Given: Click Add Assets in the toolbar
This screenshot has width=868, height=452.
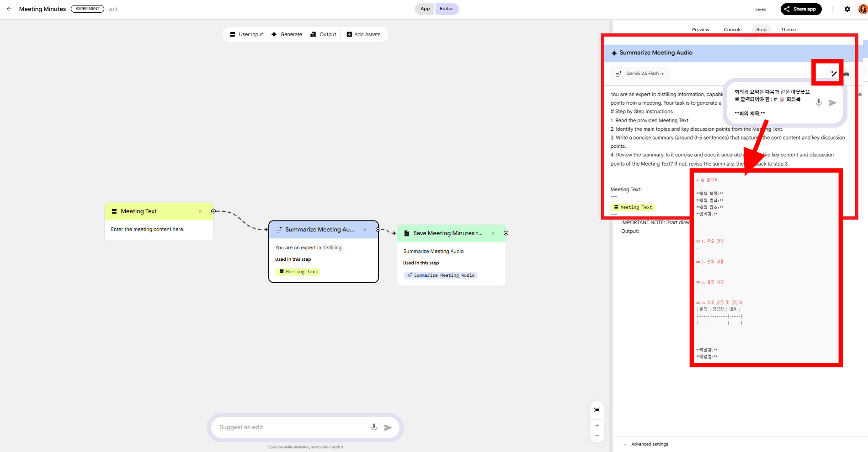Looking at the screenshot, I should click(363, 34).
